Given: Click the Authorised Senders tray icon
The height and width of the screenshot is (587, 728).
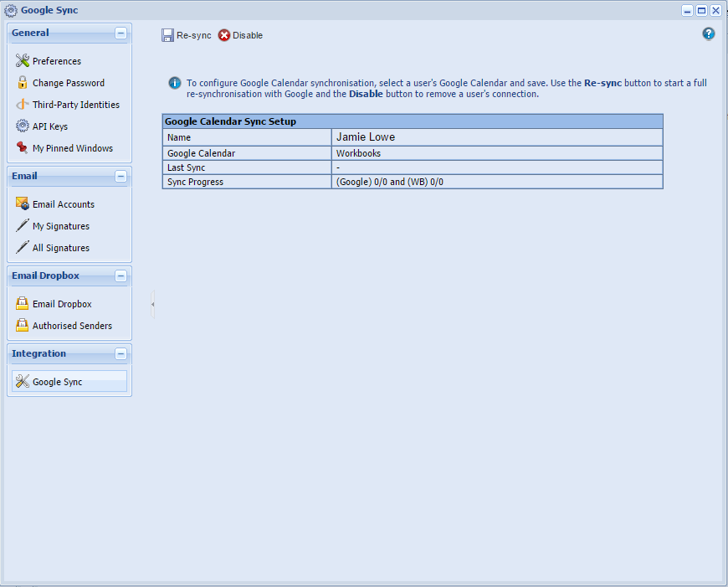Looking at the screenshot, I should point(23,325).
